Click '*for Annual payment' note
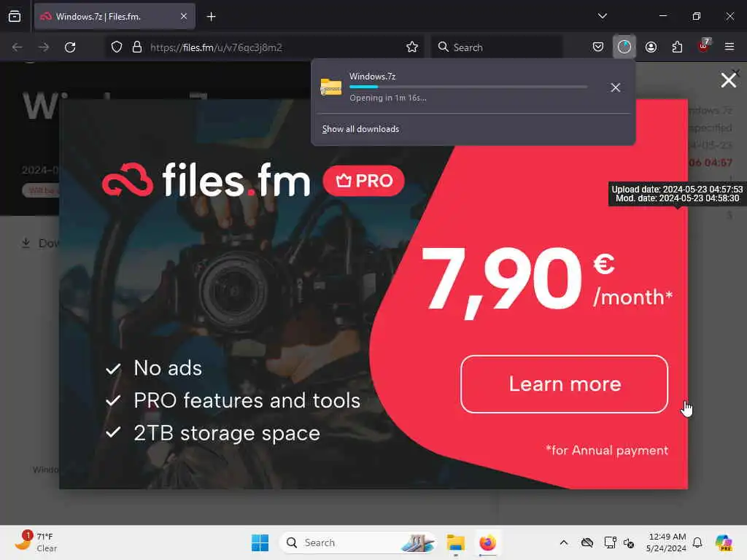Screen dimensions: 747x560 coord(607,451)
